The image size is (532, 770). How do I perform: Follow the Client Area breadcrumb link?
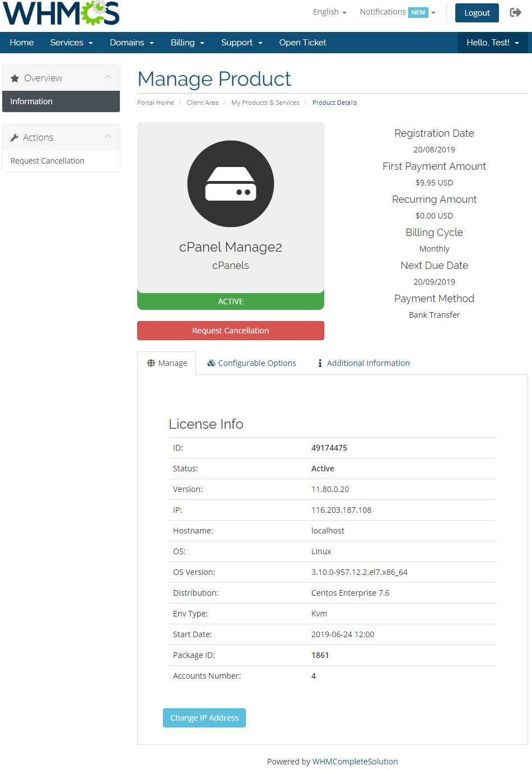(203, 103)
